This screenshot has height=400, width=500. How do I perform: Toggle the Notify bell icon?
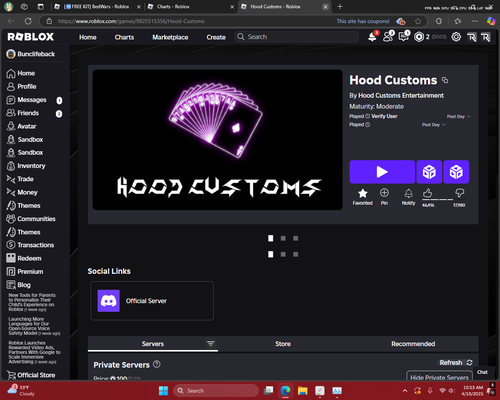point(408,193)
